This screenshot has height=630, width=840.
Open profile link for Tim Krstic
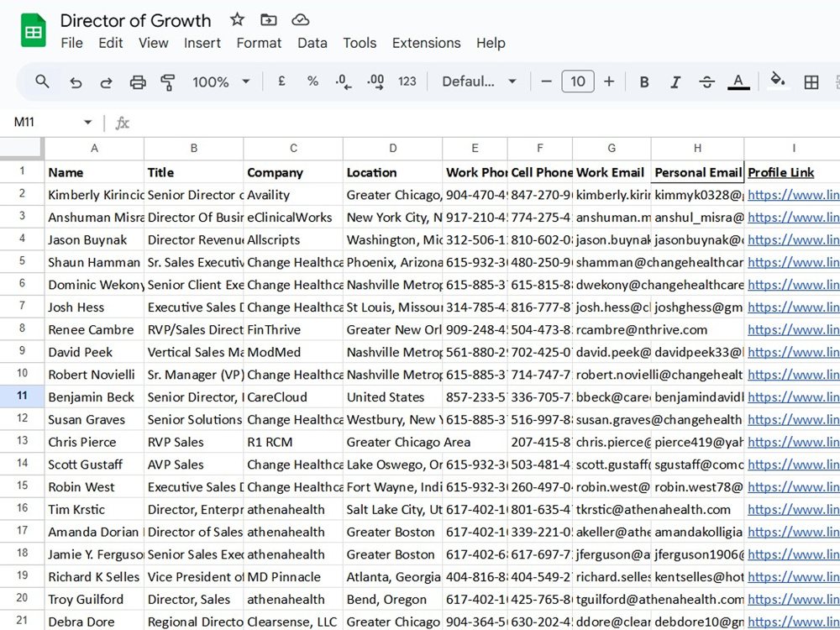793,510
